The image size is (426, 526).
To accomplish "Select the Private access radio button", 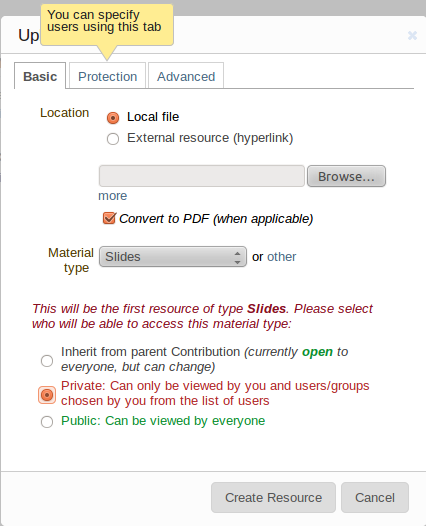I will pyautogui.click(x=47, y=394).
